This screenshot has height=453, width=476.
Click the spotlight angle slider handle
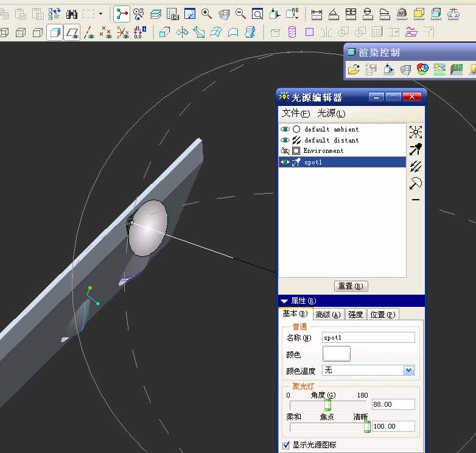[327, 405]
